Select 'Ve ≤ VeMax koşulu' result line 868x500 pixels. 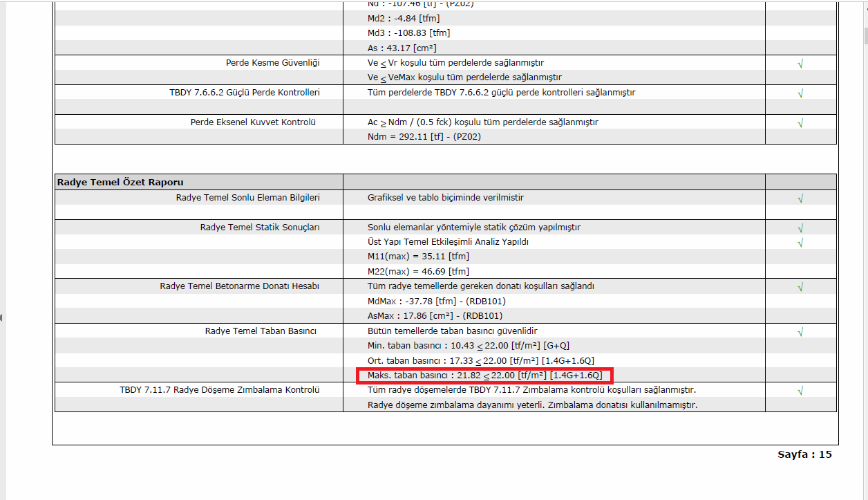click(464, 77)
